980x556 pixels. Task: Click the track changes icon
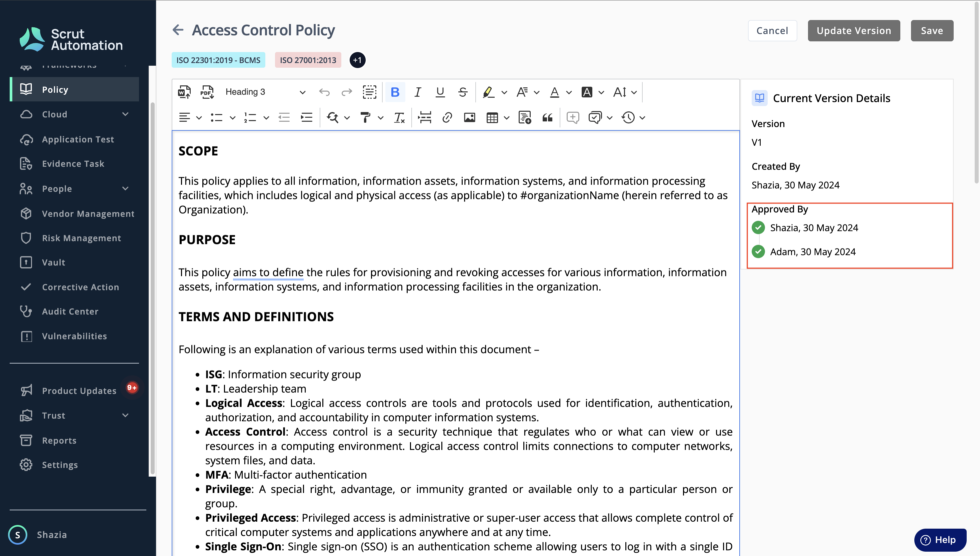pyautogui.click(x=595, y=118)
